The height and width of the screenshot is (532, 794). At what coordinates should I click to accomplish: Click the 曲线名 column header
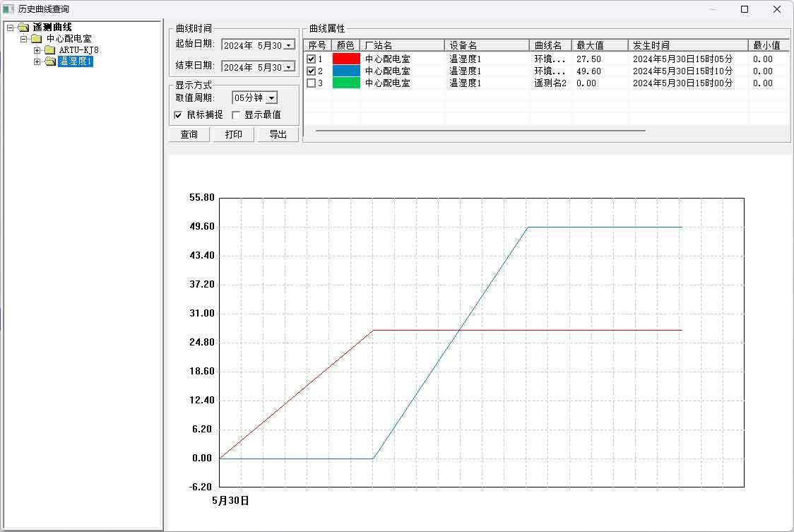(x=550, y=45)
